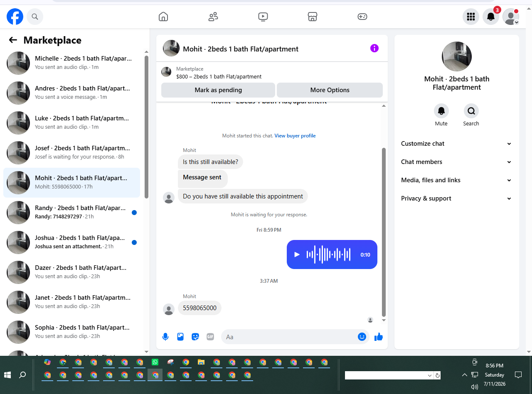Send a thumbs-up like

click(x=379, y=337)
